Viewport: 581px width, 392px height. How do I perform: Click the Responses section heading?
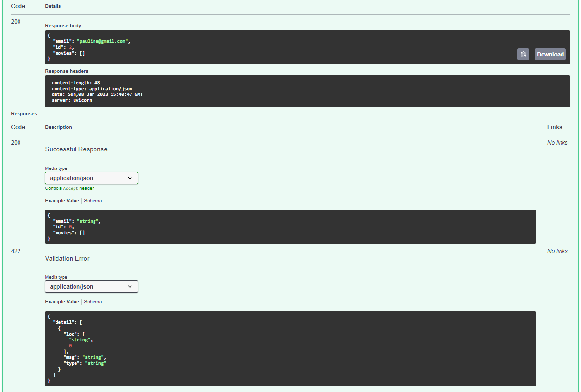point(23,113)
